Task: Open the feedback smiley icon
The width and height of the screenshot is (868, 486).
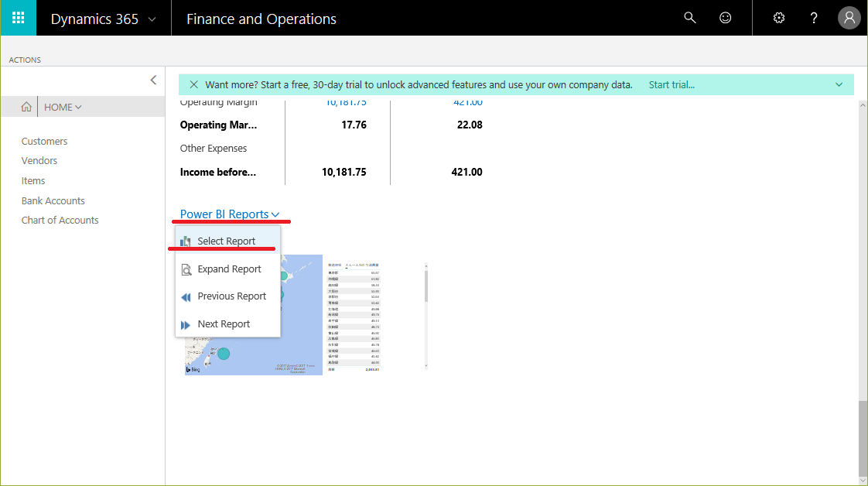Action: coord(725,19)
